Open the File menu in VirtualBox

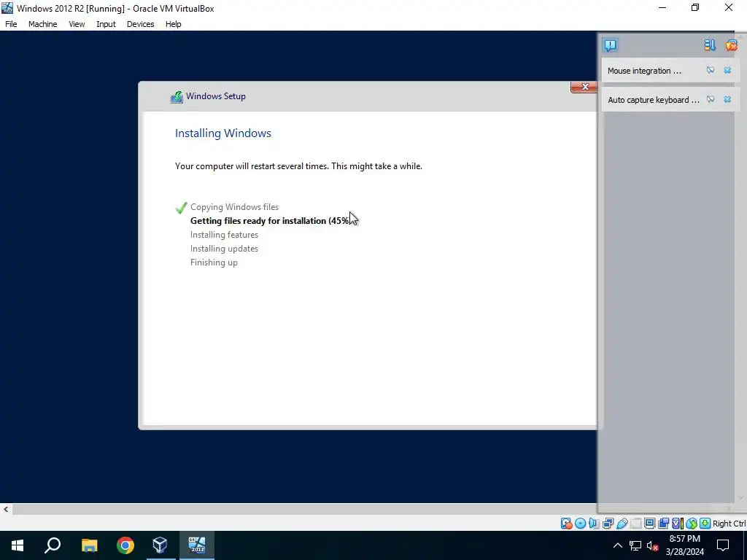pos(11,24)
